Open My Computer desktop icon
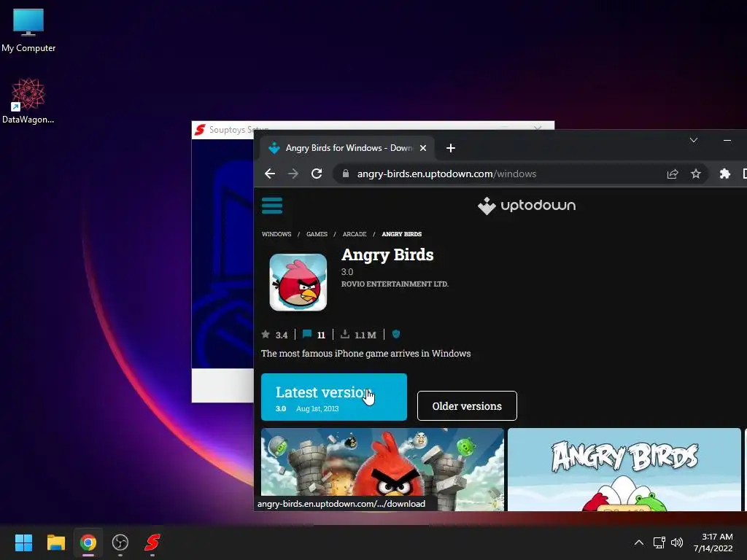Viewport: 747px width, 560px height. [x=28, y=30]
